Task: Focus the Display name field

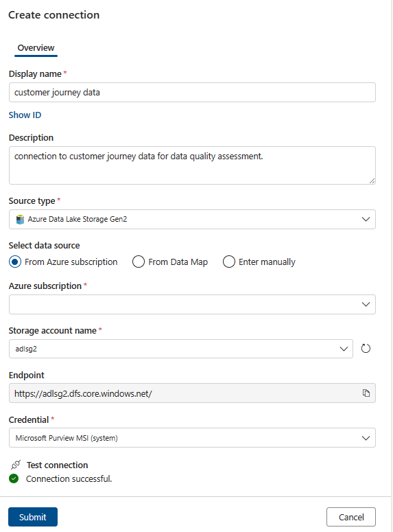Action: click(x=192, y=92)
